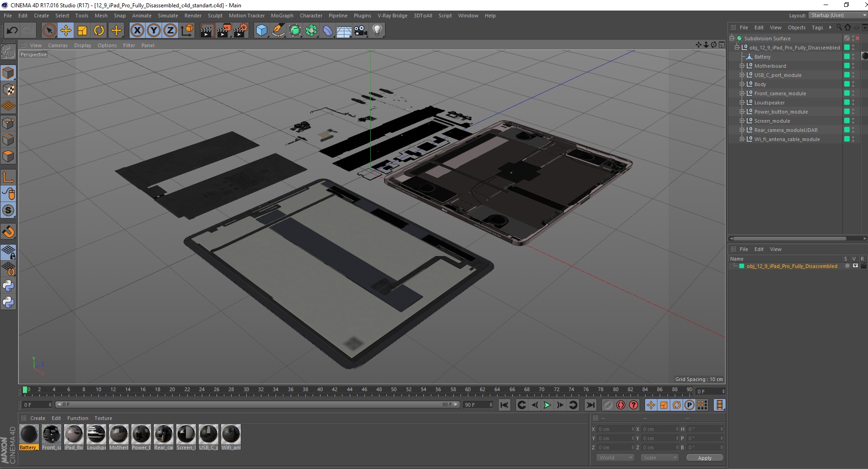Click record active objects button
Screen dimensions: 868x469
click(x=608, y=405)
